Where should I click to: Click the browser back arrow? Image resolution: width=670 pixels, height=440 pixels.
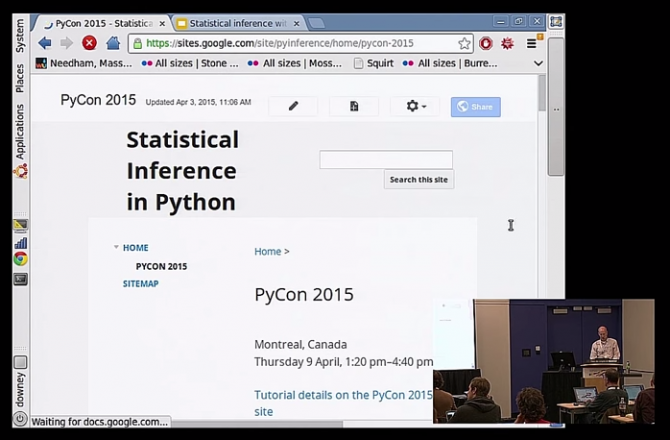click(45, 43)
